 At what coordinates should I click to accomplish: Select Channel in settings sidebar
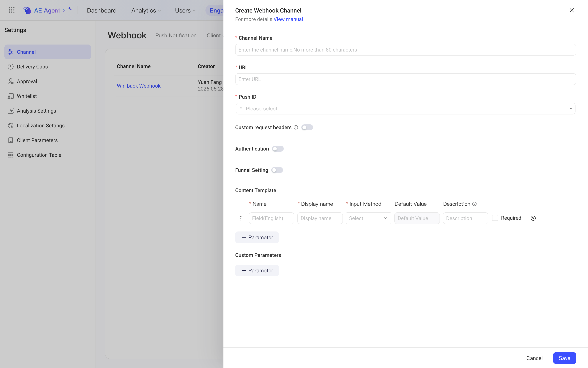pos(48,52)
